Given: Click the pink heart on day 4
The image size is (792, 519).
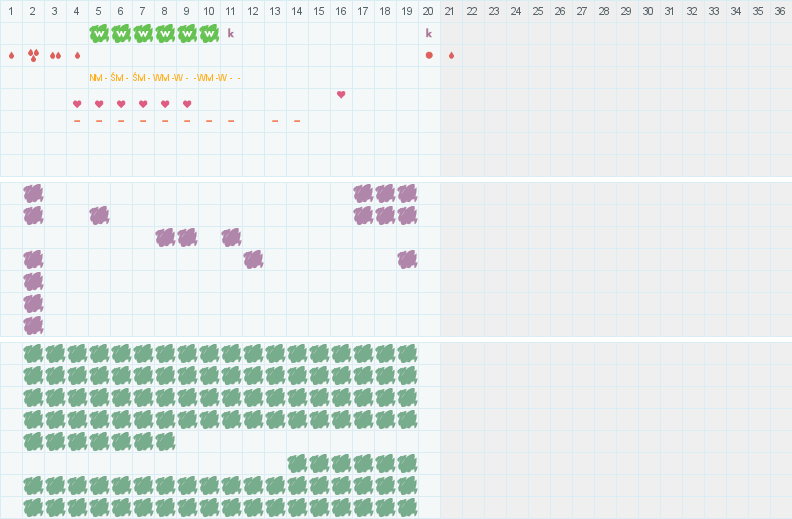Looking at the screenshot, I should click(77, 104).
